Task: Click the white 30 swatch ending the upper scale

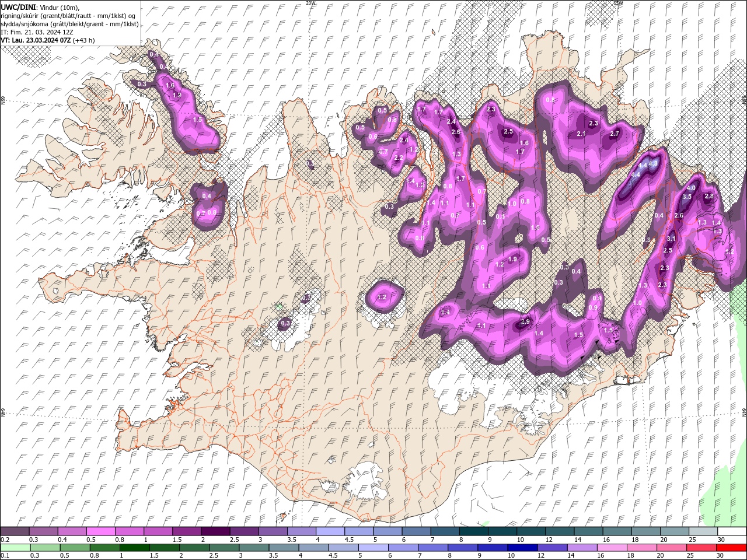Action: 732,531
